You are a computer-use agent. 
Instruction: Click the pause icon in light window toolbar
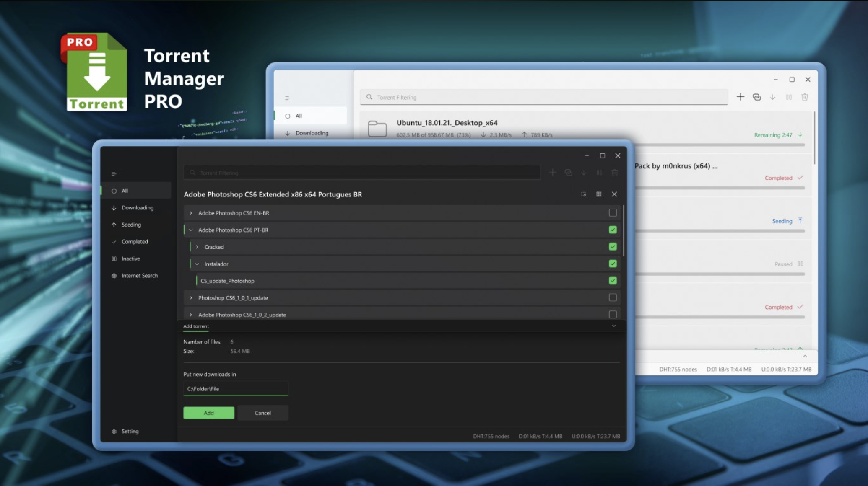click(x=788, y=97)
